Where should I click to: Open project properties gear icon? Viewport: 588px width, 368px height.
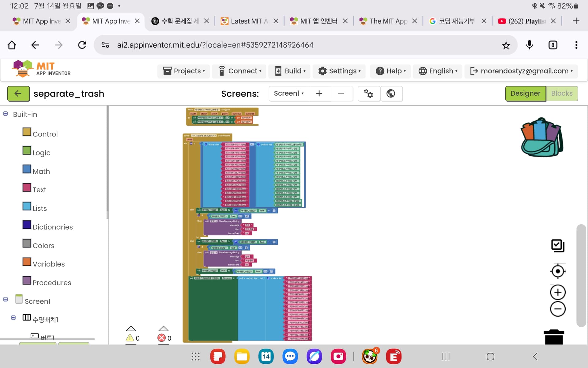click(x=368, y=93)
